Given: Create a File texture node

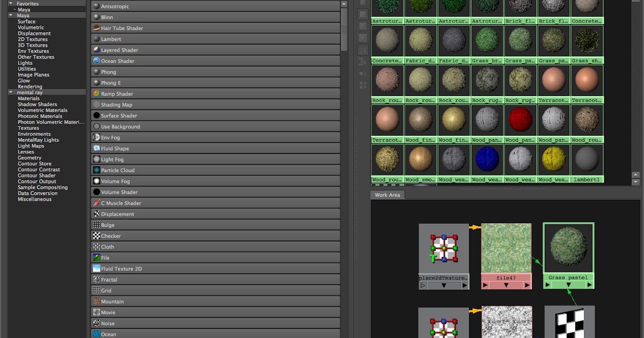Looking at the screenshot, I should tap(215, 258).
